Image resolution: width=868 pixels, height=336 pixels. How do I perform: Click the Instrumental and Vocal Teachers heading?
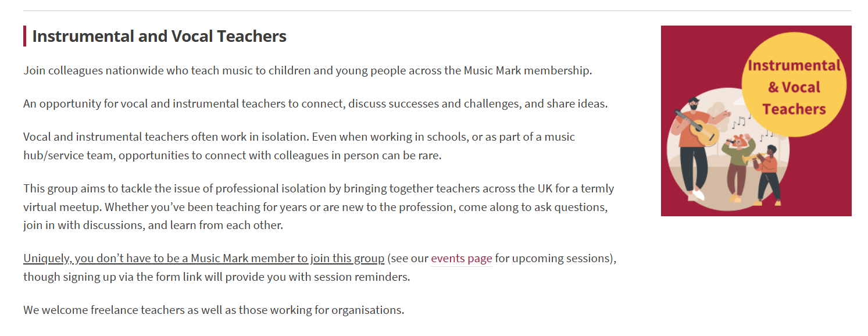(x=159, y=36)
